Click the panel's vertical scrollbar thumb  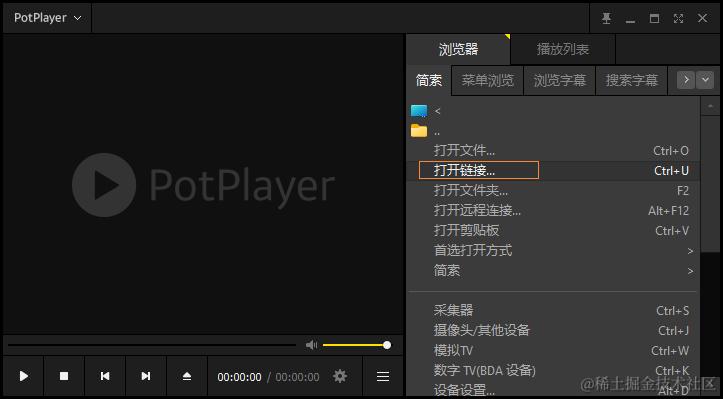(710, 183)
